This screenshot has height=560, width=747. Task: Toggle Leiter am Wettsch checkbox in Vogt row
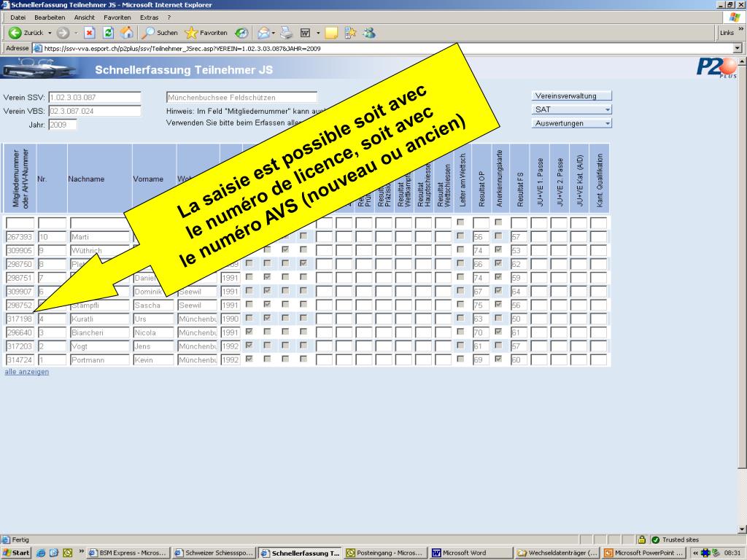[x=460, y=345]
